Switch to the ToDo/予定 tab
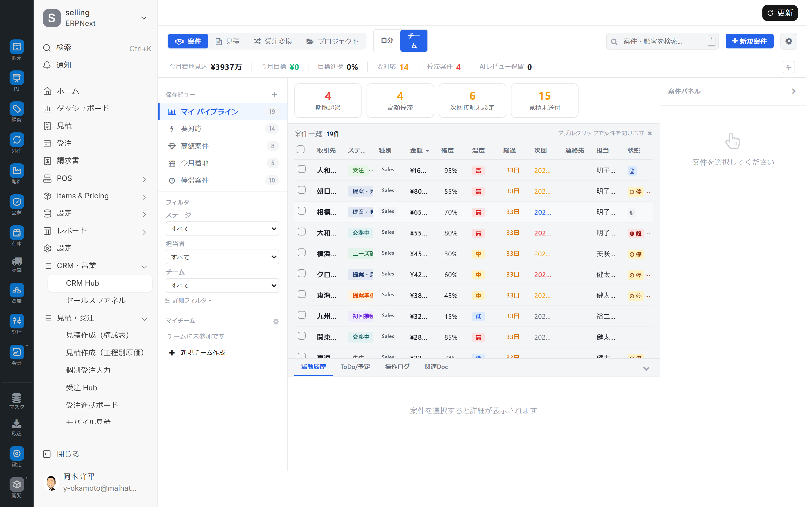The image size is (812, 507). pos(355,366)
